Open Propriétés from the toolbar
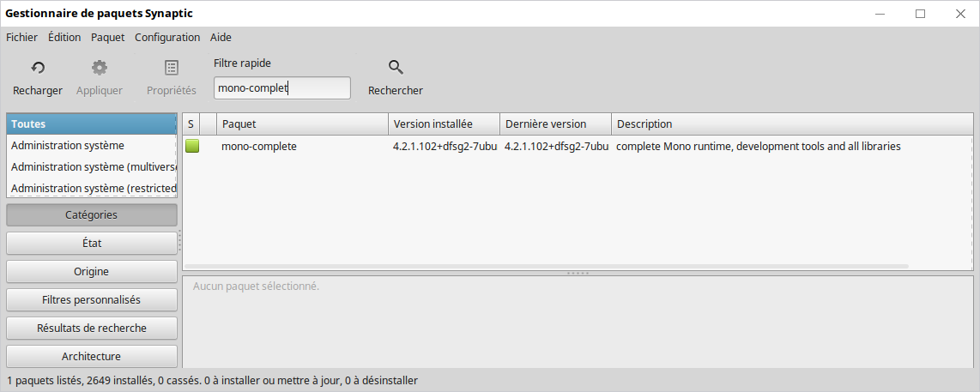This screenshot has height=392, width=980. 172,68
